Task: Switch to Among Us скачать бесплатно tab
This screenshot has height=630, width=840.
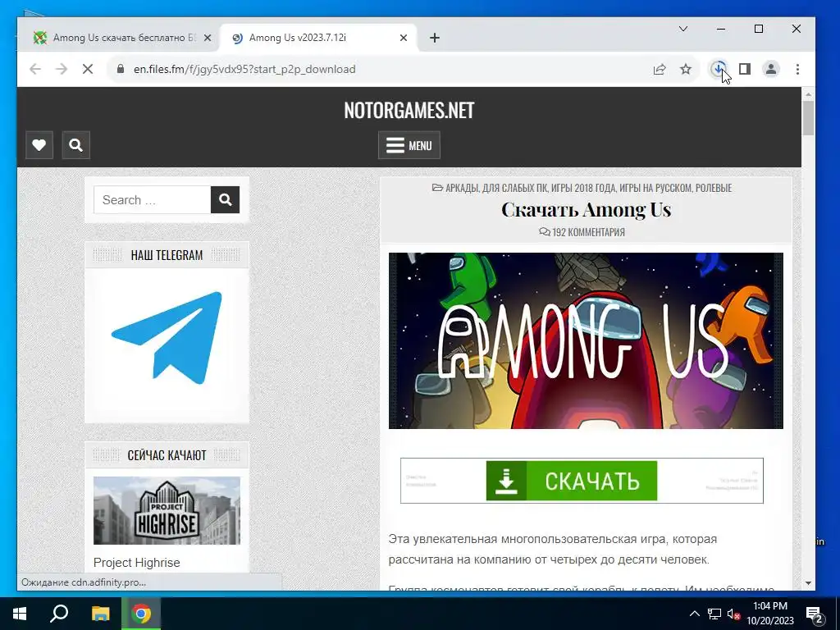Action: (x=118, y=38)
